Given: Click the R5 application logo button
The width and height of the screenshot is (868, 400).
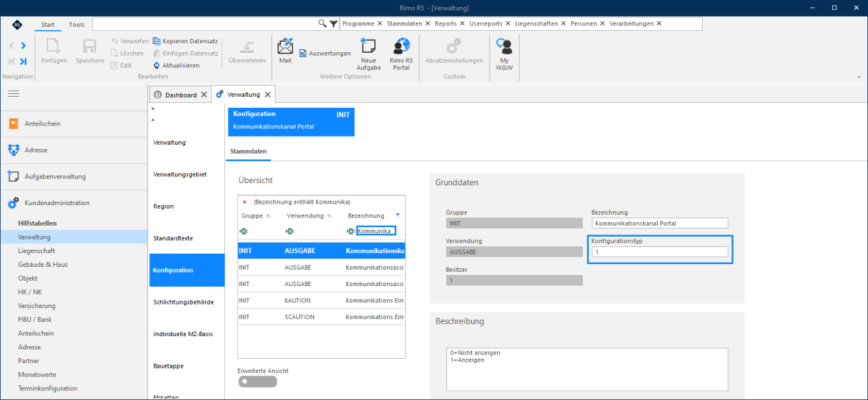Looking at the screenshot, I should pyautogui.click(x=18, y=25).
